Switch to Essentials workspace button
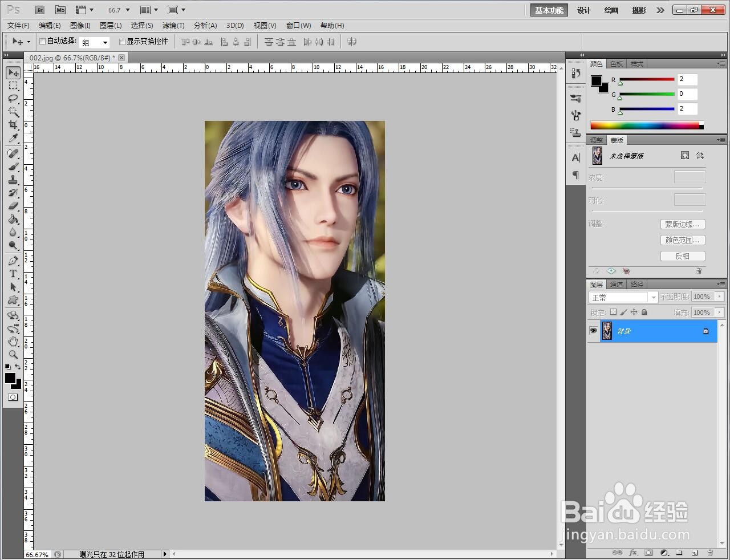The height and width of the screenshot is (560, 730). 549,10
